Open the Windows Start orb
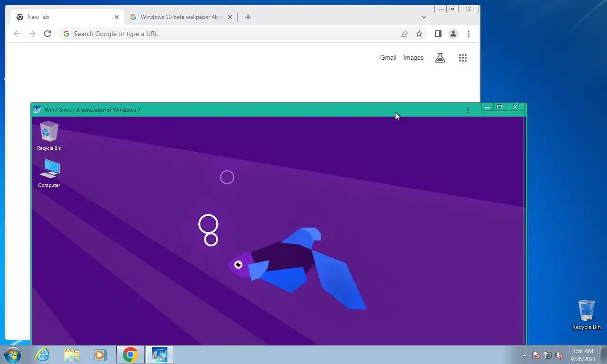607x364 pixels. 12,355
